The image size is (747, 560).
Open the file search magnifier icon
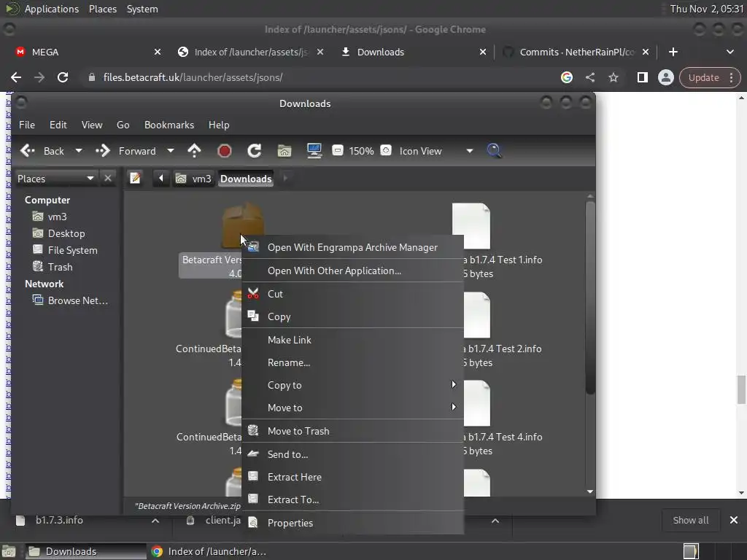pyautogui.click(x=494, y=151)
